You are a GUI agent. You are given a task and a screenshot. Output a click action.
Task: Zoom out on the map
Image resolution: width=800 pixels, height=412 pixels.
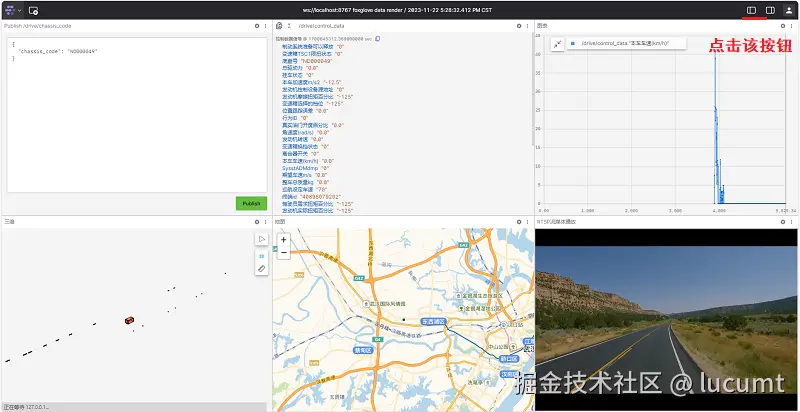click(283, 252)
